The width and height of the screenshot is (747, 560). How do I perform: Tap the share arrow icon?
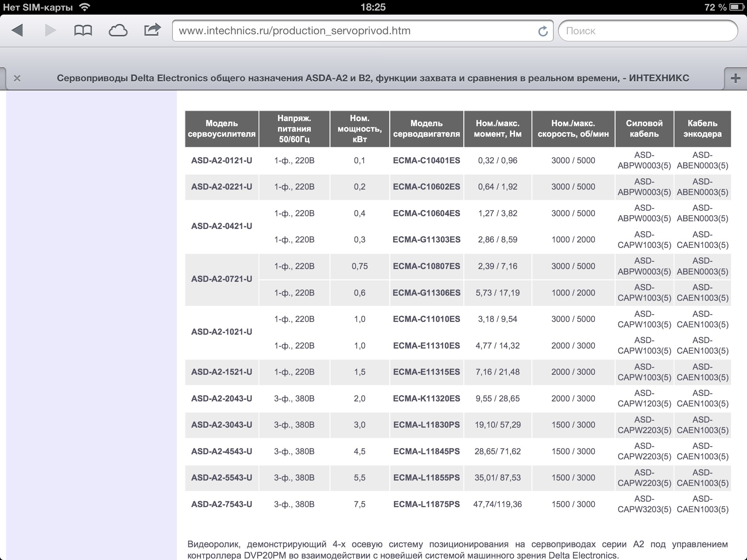(152, 30)
